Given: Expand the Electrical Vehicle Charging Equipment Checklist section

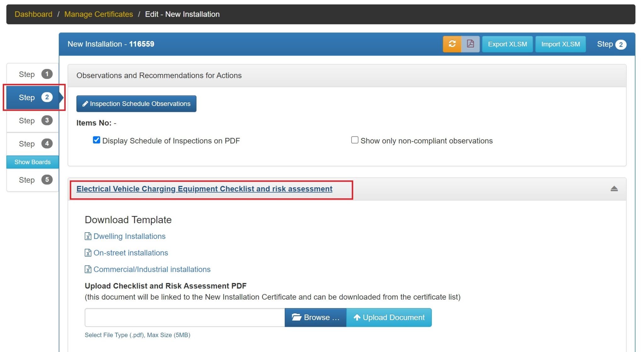Looking at the screenshot, I should 204,189.
